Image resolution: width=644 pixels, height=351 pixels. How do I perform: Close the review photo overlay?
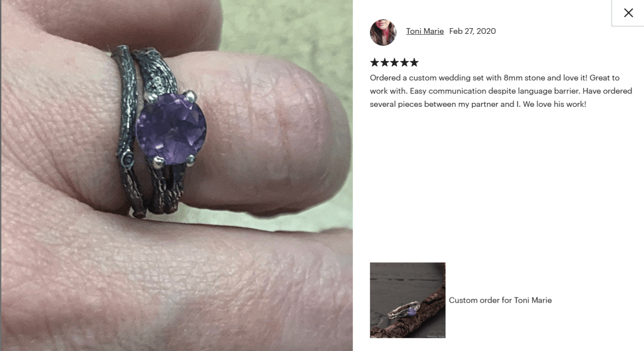[628, 13]
